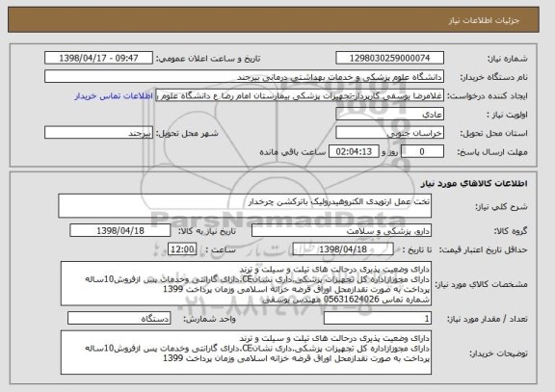Select the label اولویت نیاز
This screenshot has width=555, height=392.
point(507,115)
